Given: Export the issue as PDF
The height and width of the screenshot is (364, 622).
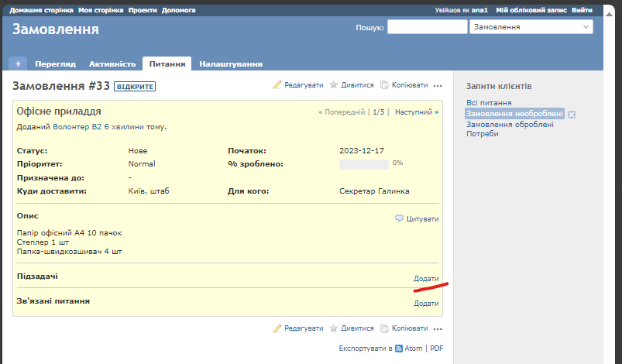Looking at the screenshot, I should pyautogui.click(x=437, y=349).
